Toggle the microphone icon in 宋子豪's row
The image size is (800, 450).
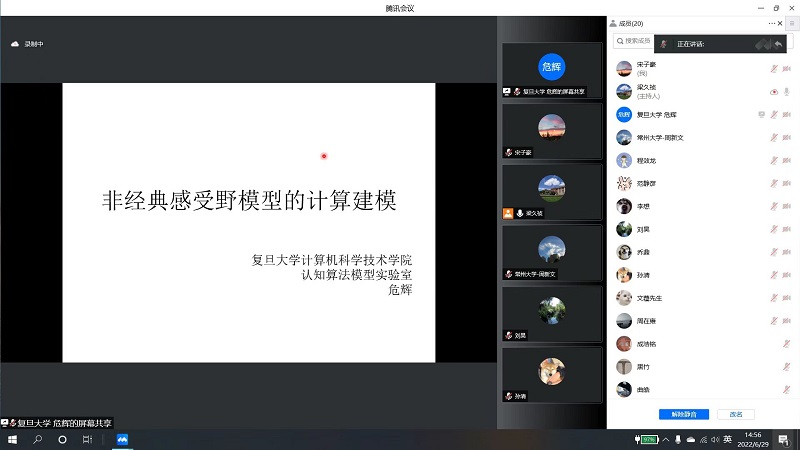pyautogui.click(x=774, y=69)
